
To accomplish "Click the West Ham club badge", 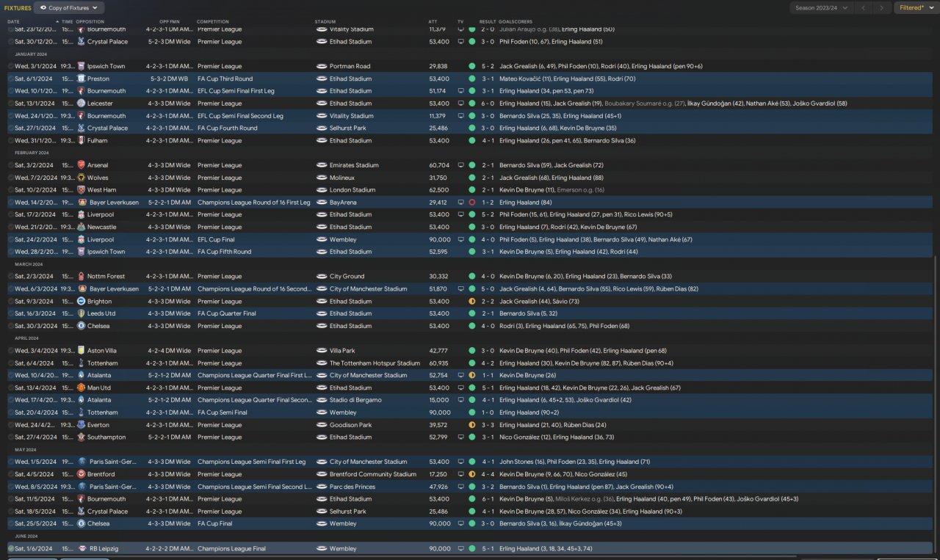I will click(x=81, y=190).
